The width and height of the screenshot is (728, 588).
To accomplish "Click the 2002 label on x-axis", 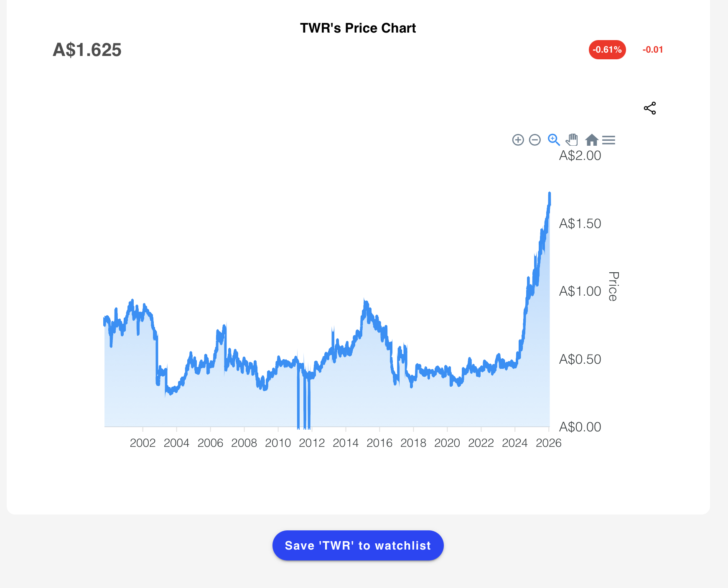I will 143,444.
